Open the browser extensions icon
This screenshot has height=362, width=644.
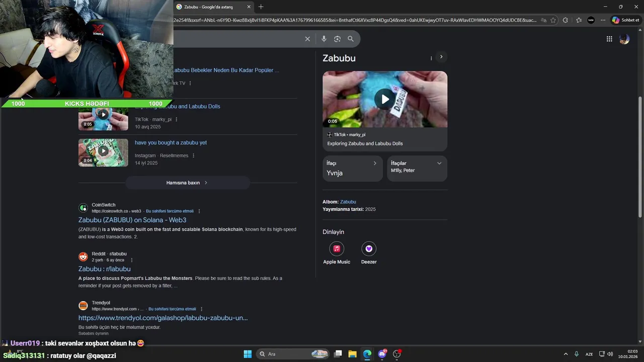click(566, 20)
